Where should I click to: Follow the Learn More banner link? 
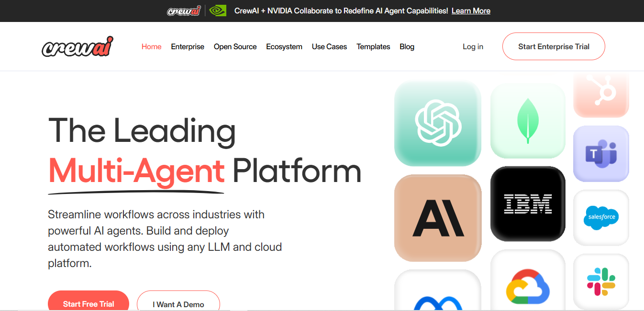coord(471,11)
